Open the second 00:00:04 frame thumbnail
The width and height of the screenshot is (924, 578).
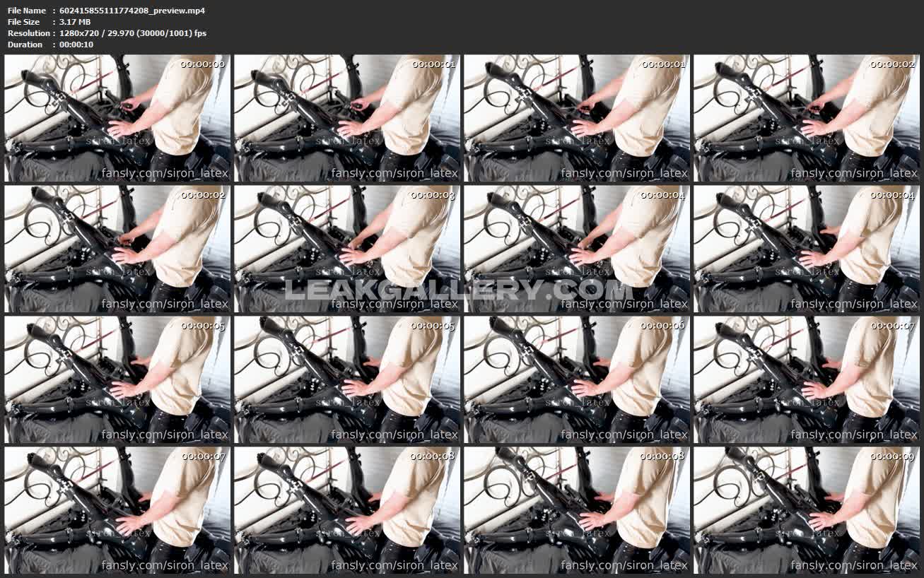click(x=806, y=249)
